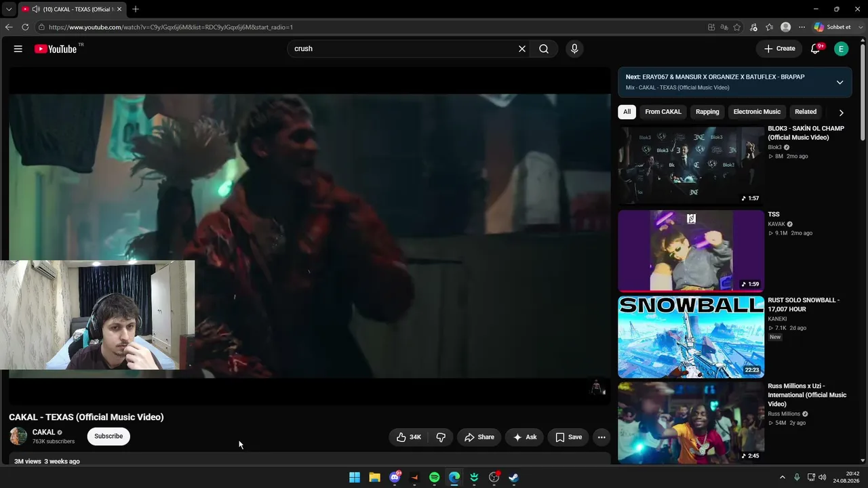
Task: Click the Create button
Action: [780, 49]
